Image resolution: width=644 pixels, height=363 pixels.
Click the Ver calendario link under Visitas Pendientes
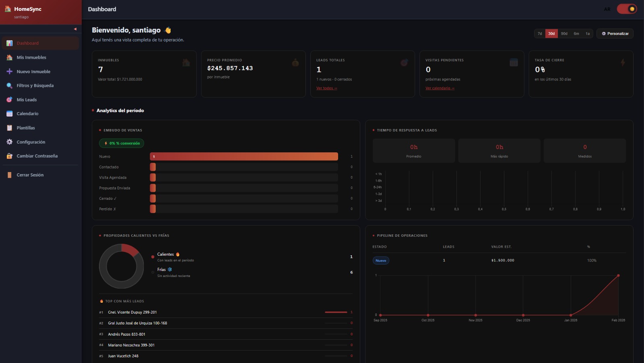[440, 88]
